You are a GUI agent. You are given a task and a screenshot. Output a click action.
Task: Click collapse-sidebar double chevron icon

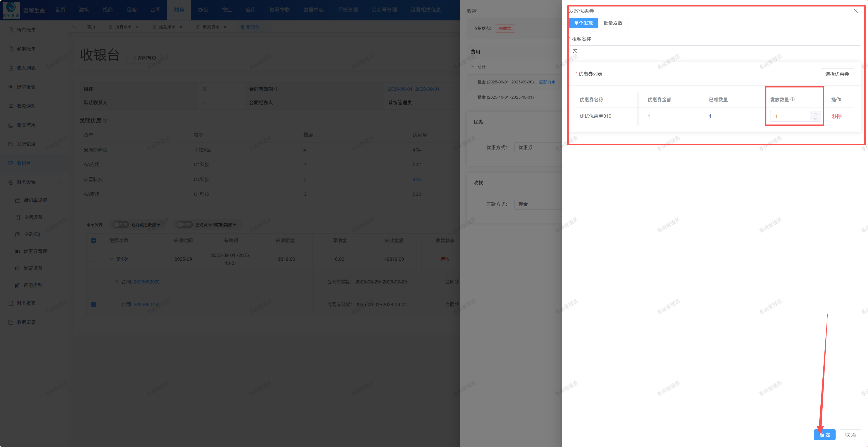tap(74, 27)
